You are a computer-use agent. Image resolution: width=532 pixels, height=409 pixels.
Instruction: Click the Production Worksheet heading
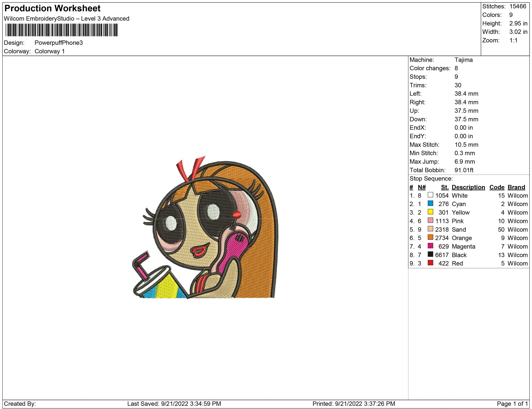point(52,8)
